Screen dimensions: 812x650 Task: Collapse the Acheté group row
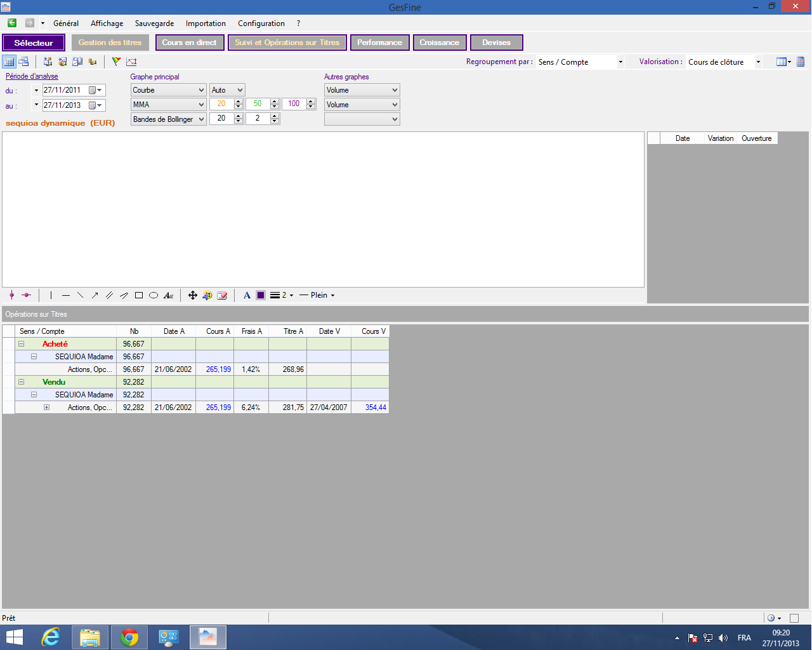tap(21, 344)
